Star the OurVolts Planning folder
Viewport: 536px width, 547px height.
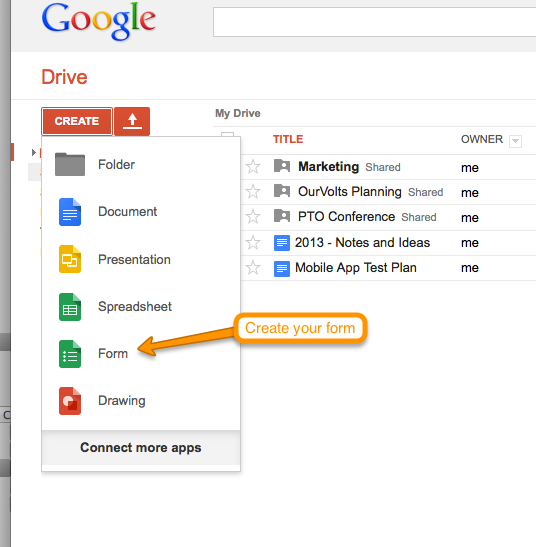253,192
